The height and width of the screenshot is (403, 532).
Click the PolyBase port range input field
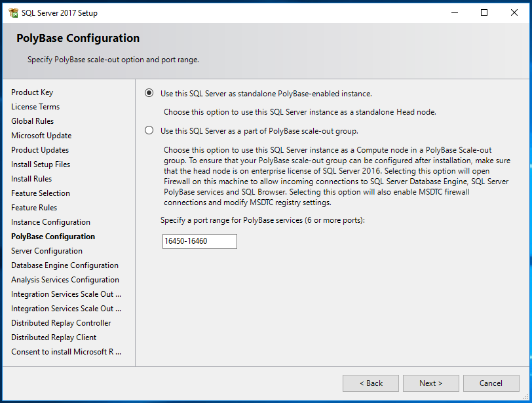[199, 241]
